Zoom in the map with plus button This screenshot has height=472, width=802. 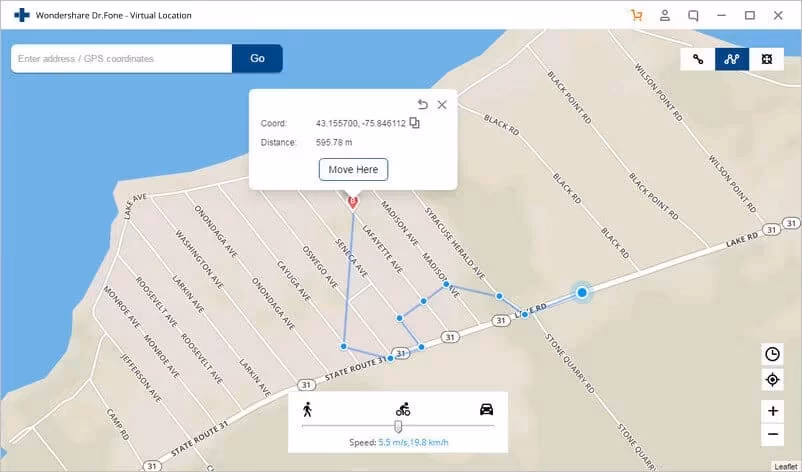[772, 410]
